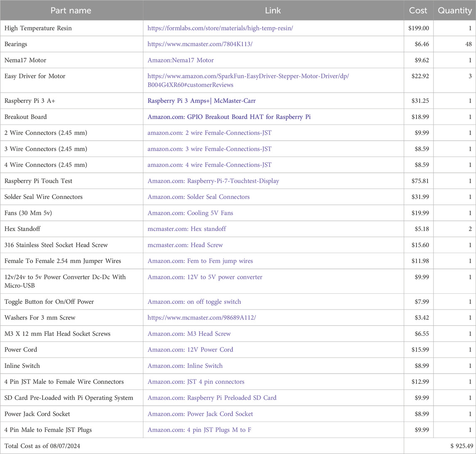Open the Solder Seal Connectors link
Viewport: 476px width, 454px height.
tap(199, 197)
